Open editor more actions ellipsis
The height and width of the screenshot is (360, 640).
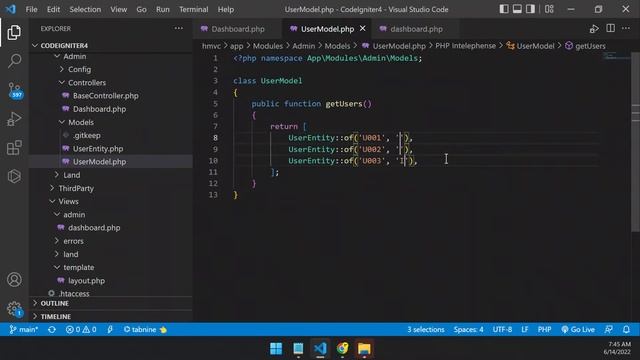(626, 28)
